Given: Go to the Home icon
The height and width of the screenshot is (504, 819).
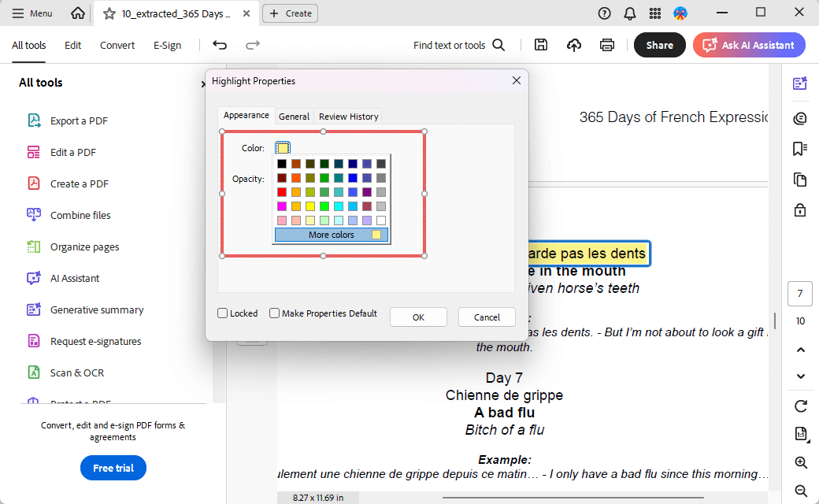Looking at the screenshot, I should (77, 13).
